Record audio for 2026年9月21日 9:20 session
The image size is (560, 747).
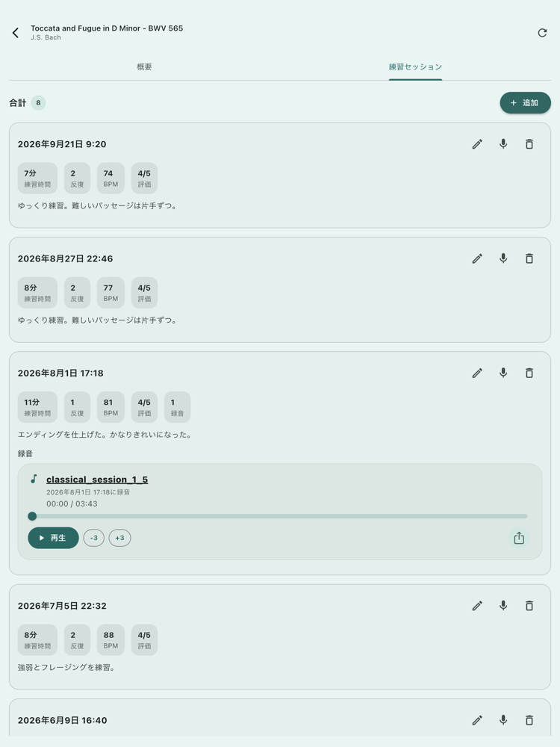[503, 144]
